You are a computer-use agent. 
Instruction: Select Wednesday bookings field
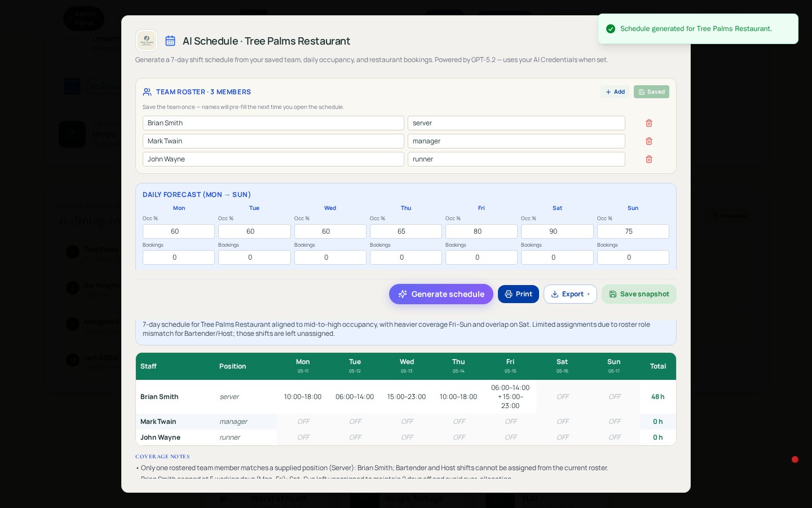tap(330, 257)
